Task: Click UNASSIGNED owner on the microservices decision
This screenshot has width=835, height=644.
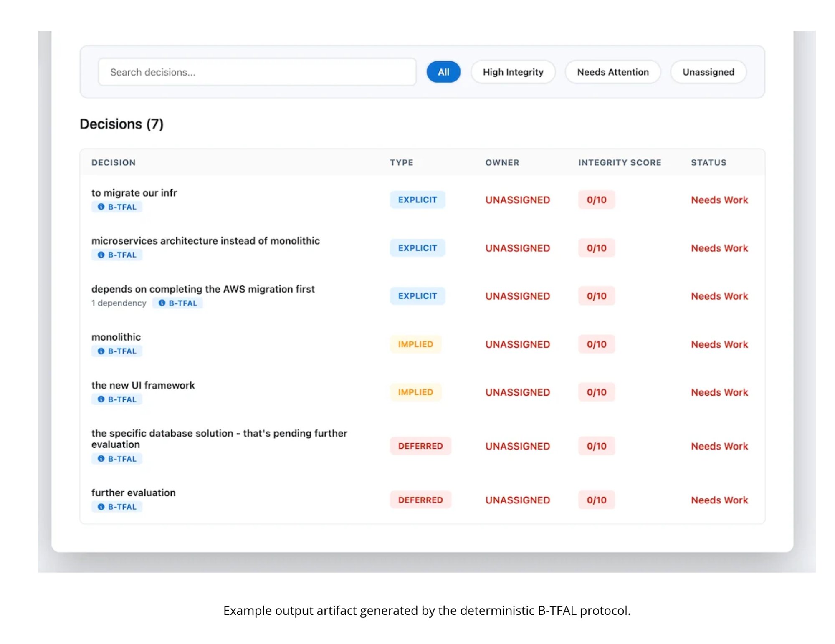Action: click(x=517, y=247)
